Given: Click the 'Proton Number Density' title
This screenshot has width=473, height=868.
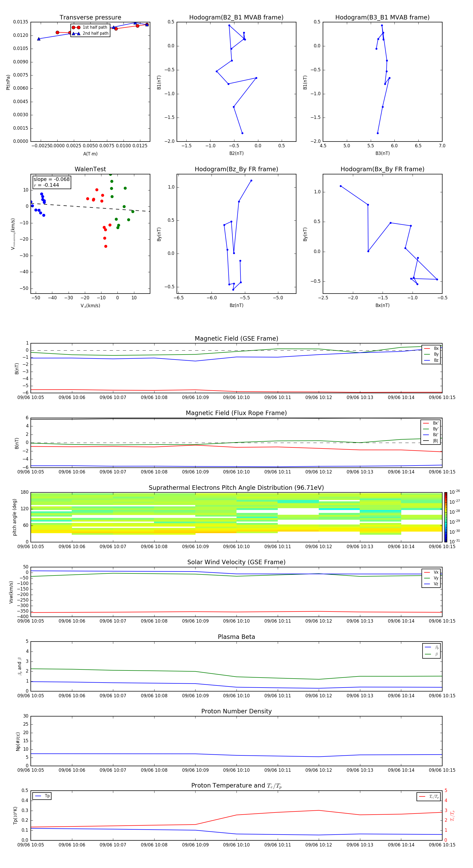Looking at the screenshot, I should [x=236, y=711].
